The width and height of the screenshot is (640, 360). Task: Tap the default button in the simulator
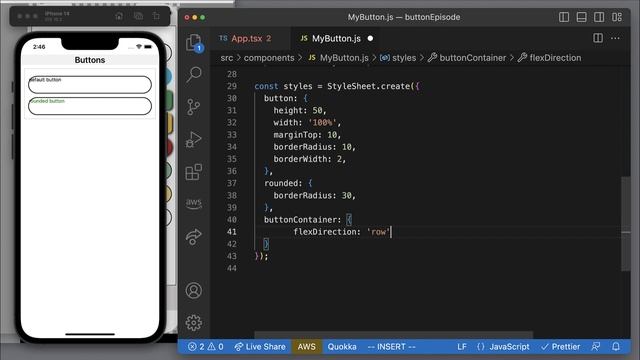point(90,84)
